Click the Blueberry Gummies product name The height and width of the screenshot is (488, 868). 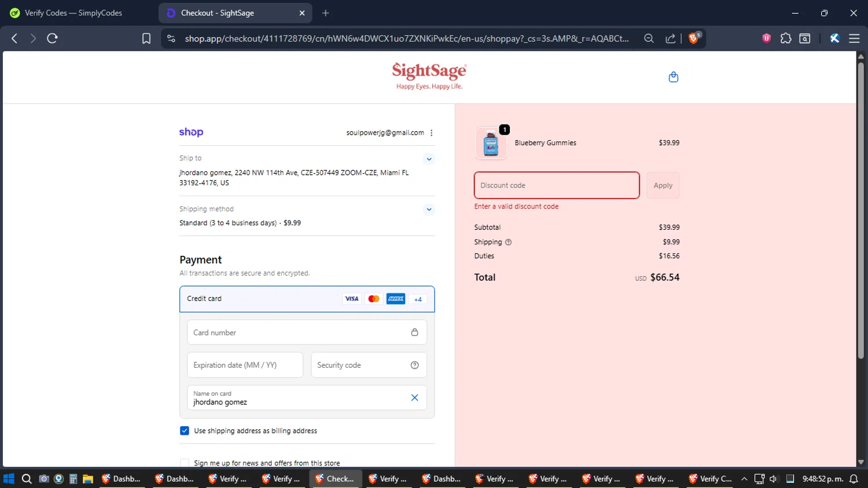pos(545,143)
